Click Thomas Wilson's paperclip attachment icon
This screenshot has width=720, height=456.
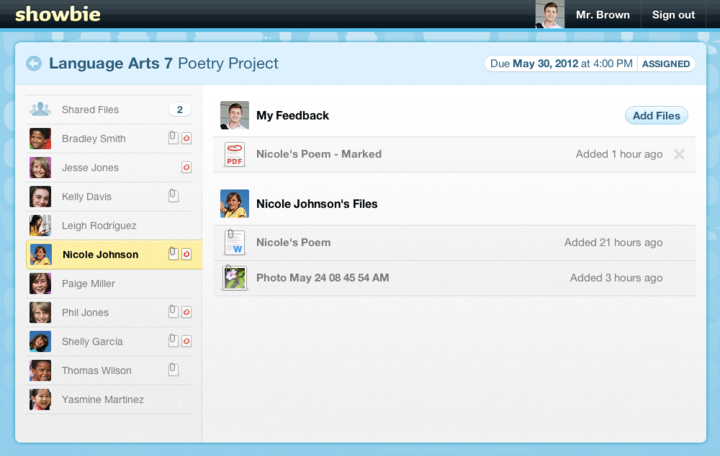[x=173, y=369]
